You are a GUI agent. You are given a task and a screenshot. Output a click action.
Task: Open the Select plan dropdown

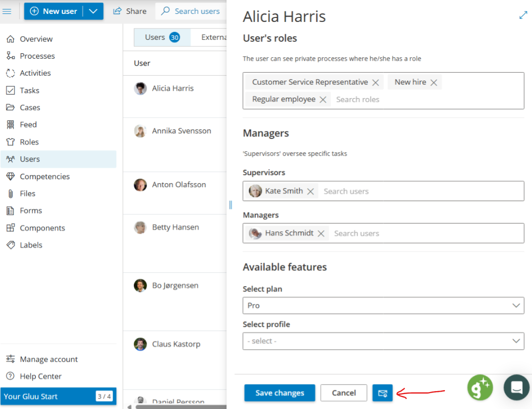pyautogui.click(x=383, y=306)
